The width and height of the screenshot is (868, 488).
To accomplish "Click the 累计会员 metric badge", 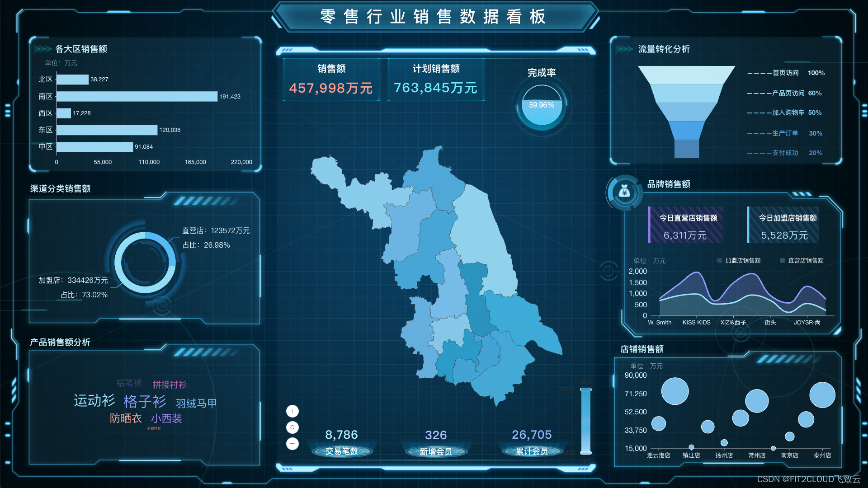I will pos(532,451).
